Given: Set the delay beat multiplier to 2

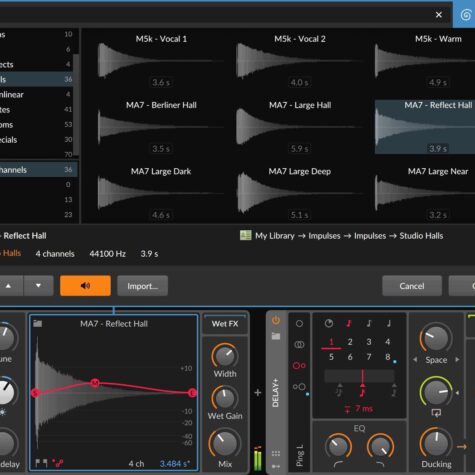Looking at the screenshot, I should pos(350,342).
